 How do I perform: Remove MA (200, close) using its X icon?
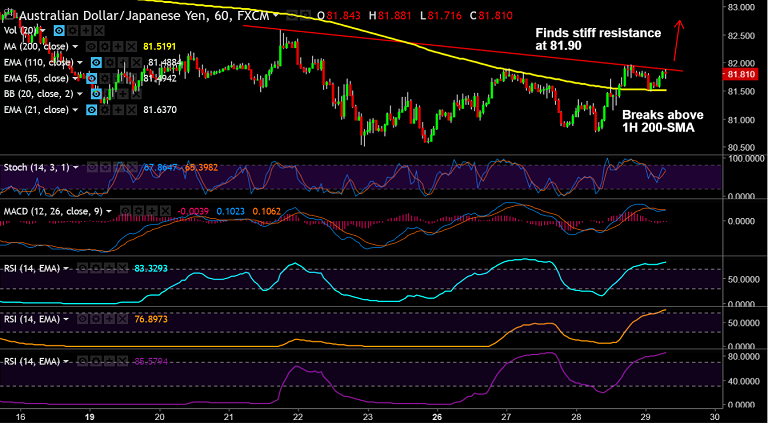pos(131,47)
